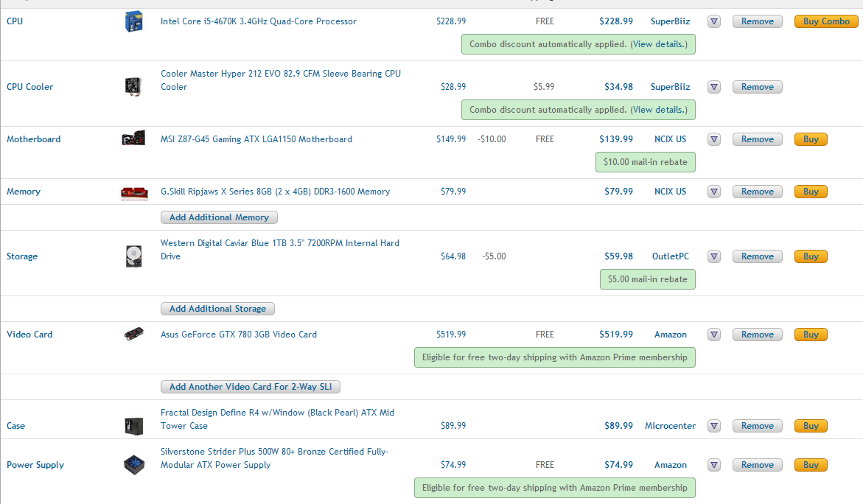View details of the CPU combo discount

coord(659,44)
